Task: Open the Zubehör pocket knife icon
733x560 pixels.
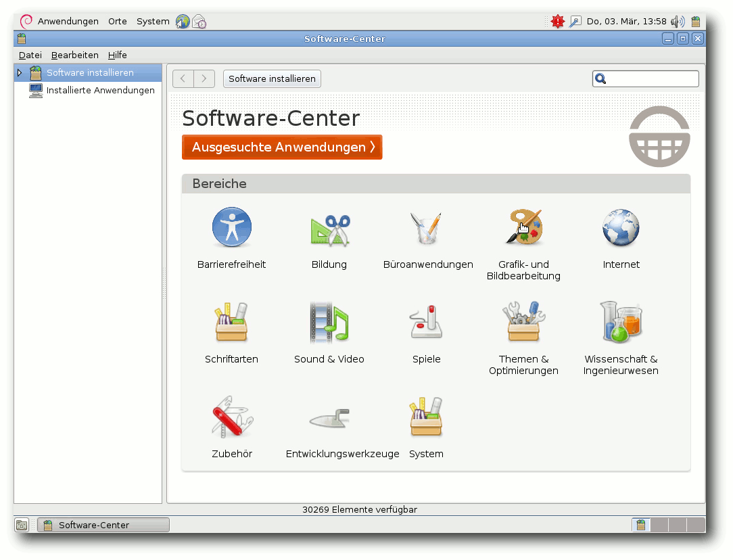Action: [x=232, y=417]
